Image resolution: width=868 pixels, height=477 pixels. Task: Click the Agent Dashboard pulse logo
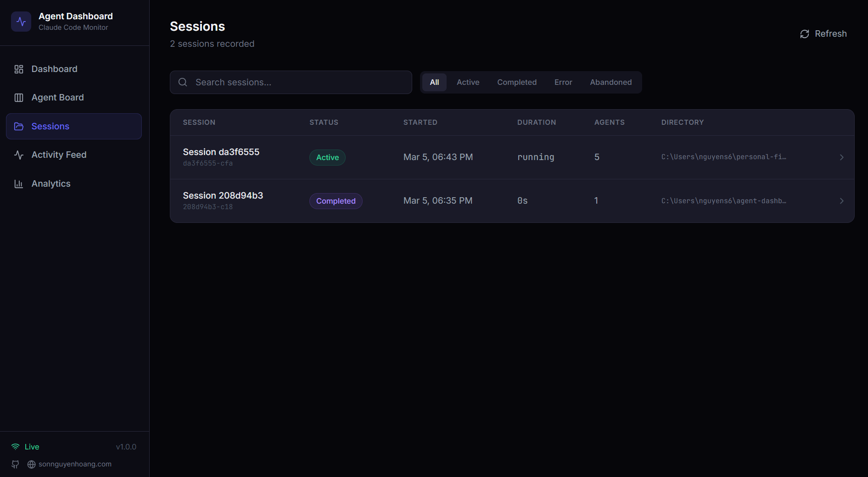21,21
